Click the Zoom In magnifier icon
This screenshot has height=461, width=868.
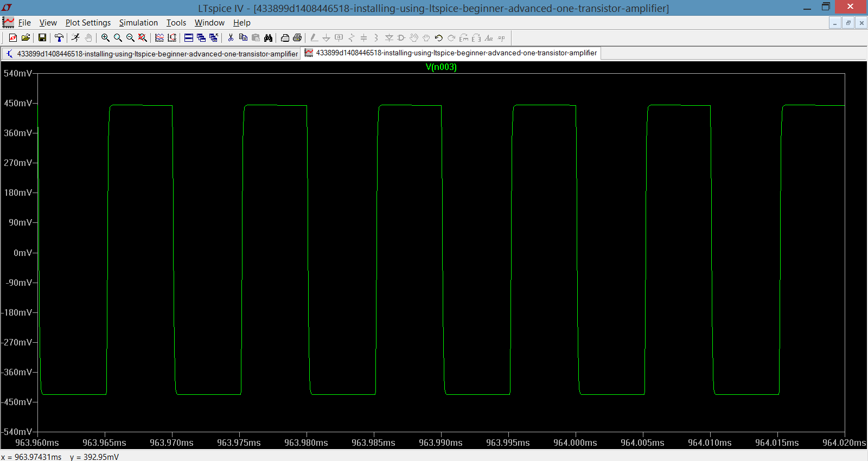coord(105,37)
